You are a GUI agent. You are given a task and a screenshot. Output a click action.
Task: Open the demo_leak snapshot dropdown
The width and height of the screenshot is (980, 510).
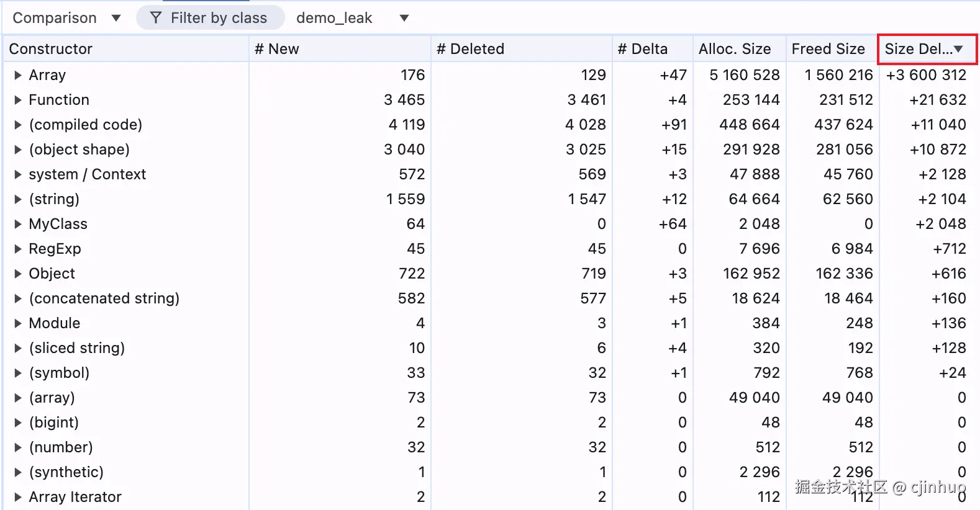tap(352, 18)
